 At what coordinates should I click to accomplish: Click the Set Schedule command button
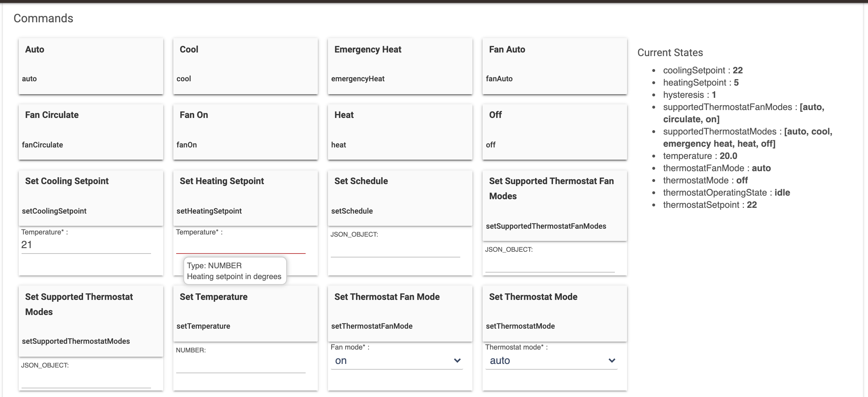tap(400, 198)
